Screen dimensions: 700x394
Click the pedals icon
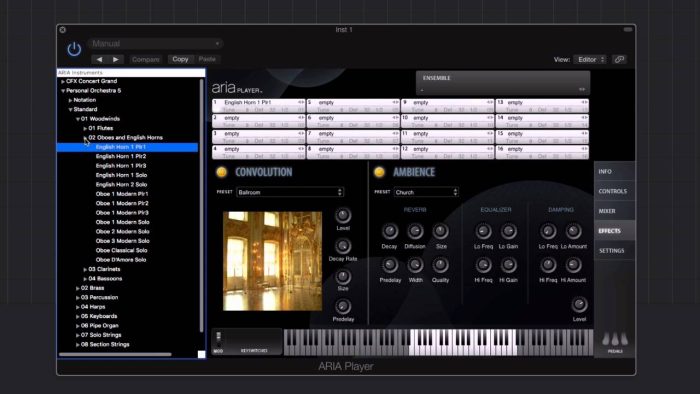[615, 342]
